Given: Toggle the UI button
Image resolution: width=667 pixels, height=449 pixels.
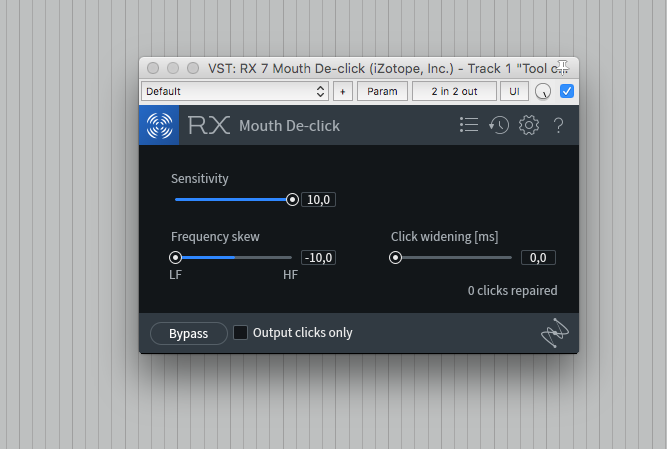Looking at the screenshot, I should coord(514,91).
